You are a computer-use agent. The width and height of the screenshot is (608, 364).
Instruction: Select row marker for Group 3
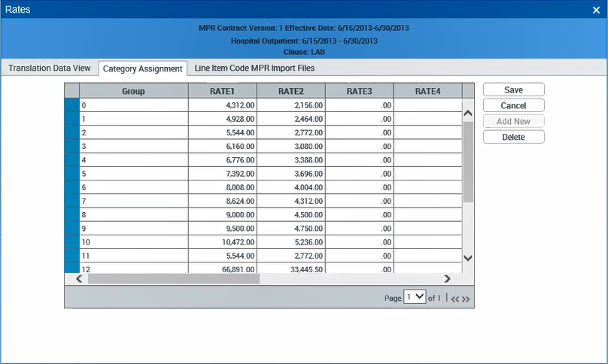click(x=71, y=146)
